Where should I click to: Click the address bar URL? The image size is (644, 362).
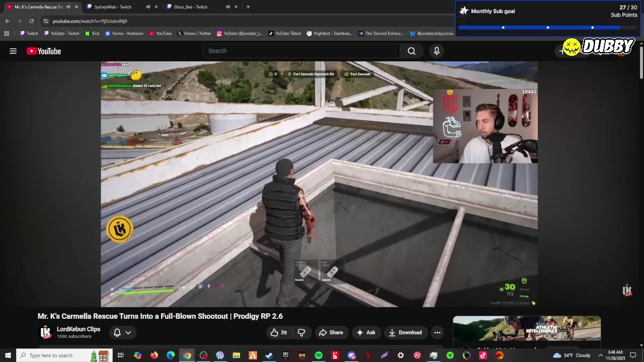[90, 21]
